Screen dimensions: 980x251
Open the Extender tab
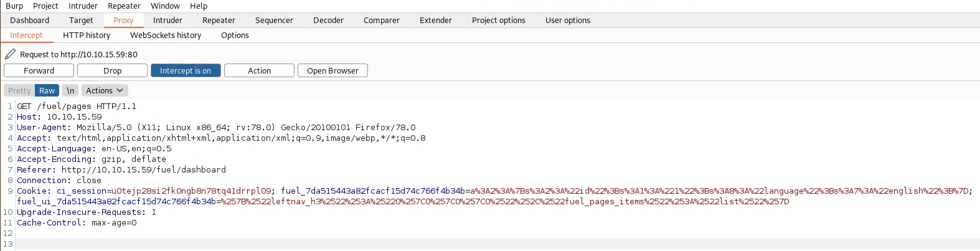click(x=436, y=21)
